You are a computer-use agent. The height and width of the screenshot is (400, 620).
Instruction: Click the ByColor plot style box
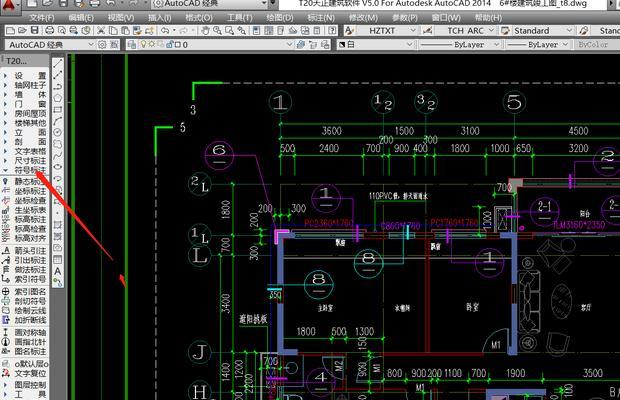tap(593, 45)
